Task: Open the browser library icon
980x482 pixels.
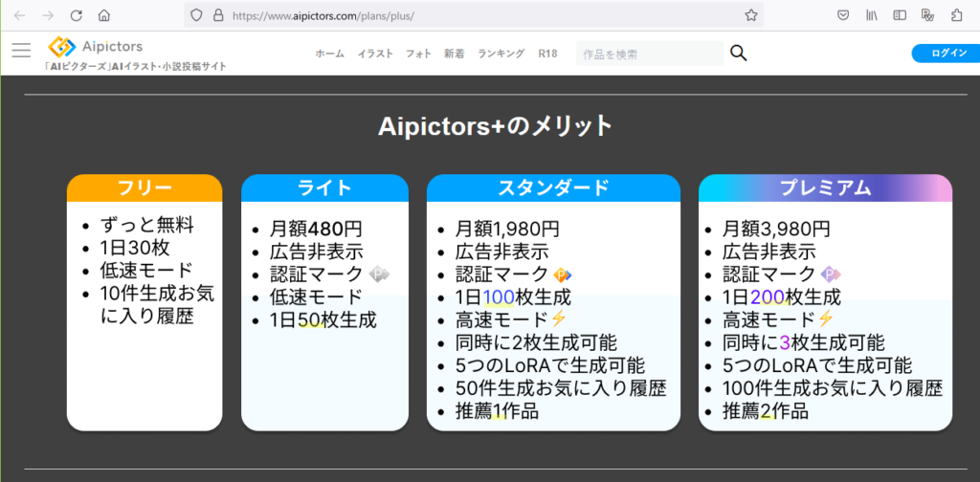Action: click(x=872, y=15)
